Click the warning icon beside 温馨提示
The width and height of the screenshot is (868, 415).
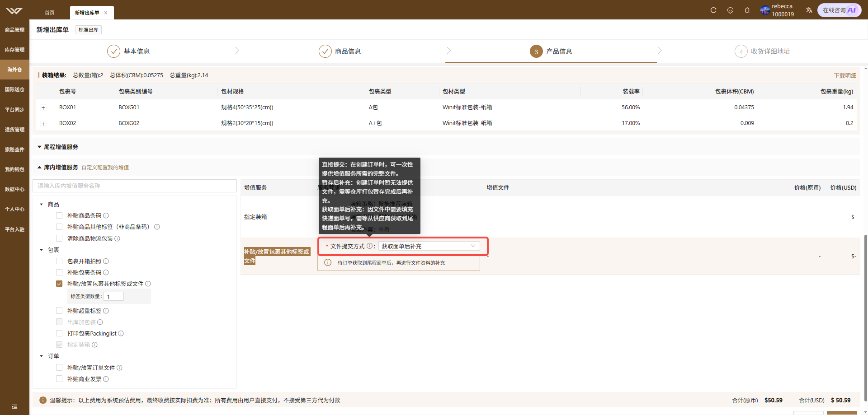click(x=43, y=400)
